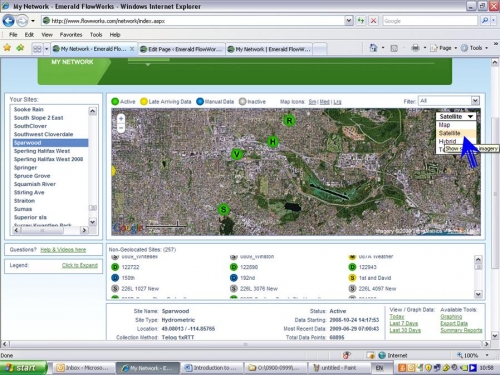Click site 122722 green icon

pyautogui.click(x=115, y=267)
